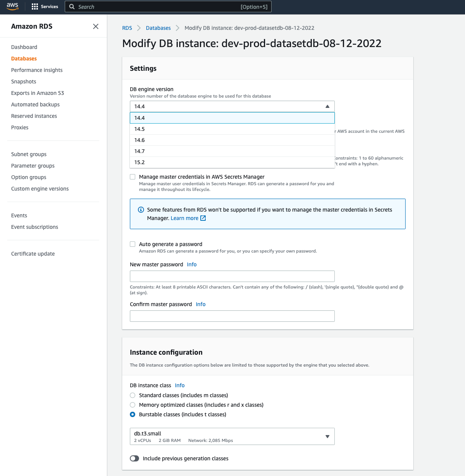Open Info link next to DB instance class

point(180,385)
